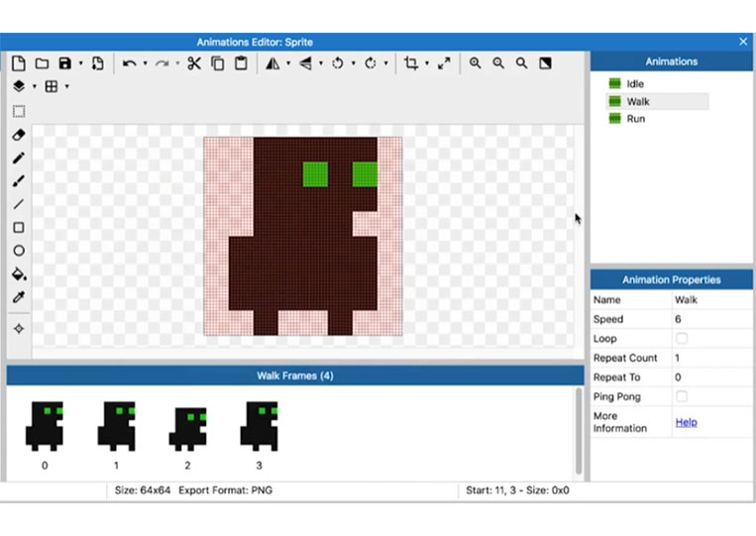Select the Paint Bucket fill tool

click(x=19, y=273)
